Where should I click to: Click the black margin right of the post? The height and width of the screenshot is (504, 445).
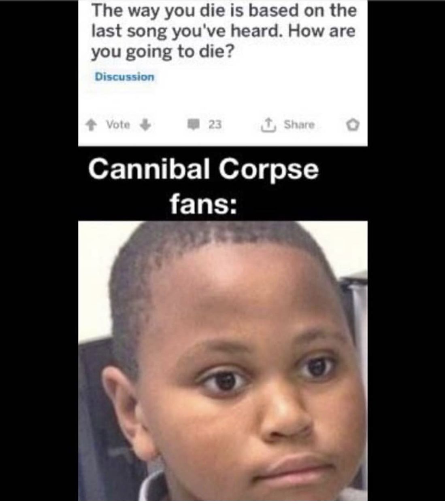point(406,251)
